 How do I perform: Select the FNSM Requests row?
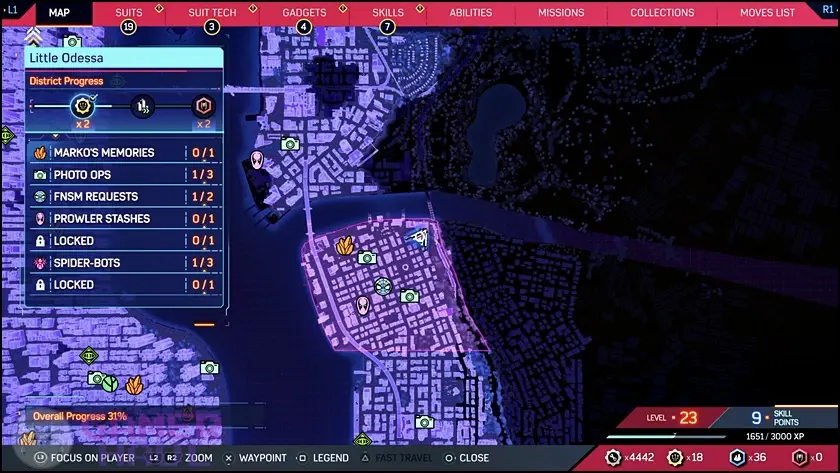[124, 197]
